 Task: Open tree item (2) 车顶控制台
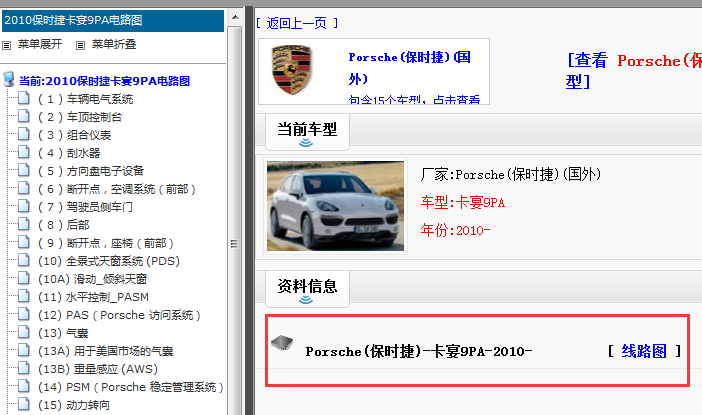coord(80,117)
